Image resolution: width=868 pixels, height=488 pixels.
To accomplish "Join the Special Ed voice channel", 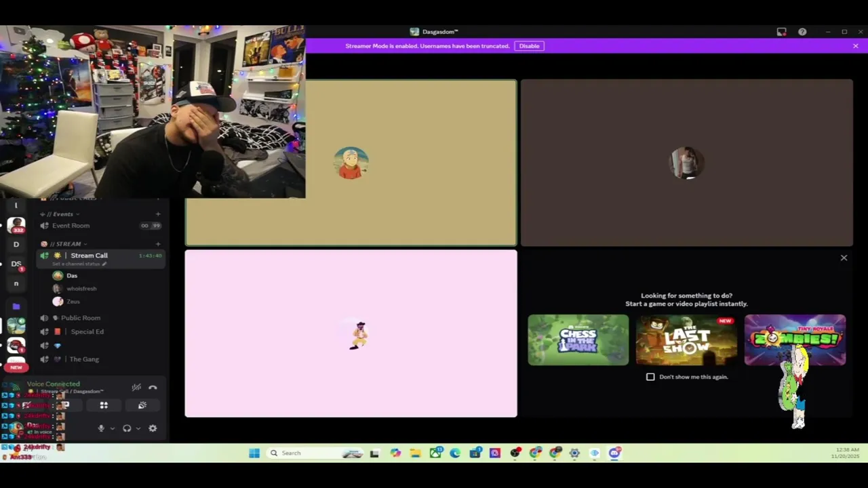I will click(x=102, y=331).
